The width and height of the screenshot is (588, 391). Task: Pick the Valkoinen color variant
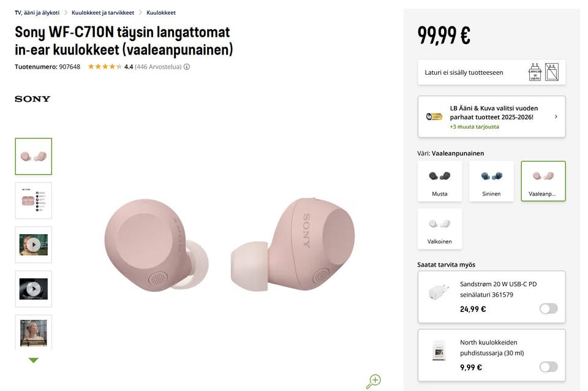[440, 229]
